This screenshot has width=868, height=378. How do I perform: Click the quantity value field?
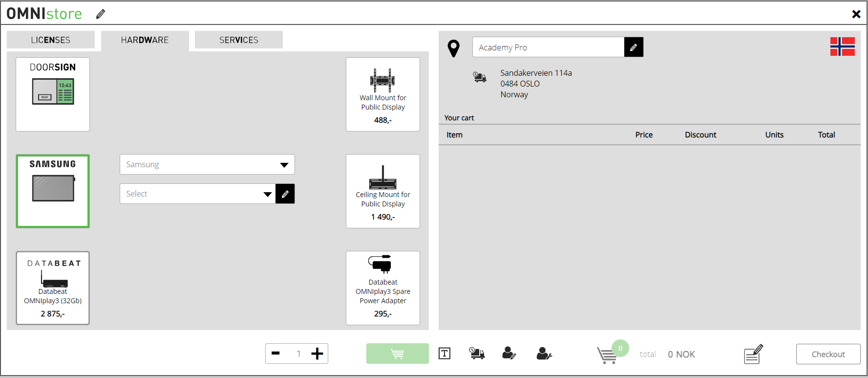tap(298, 354)
